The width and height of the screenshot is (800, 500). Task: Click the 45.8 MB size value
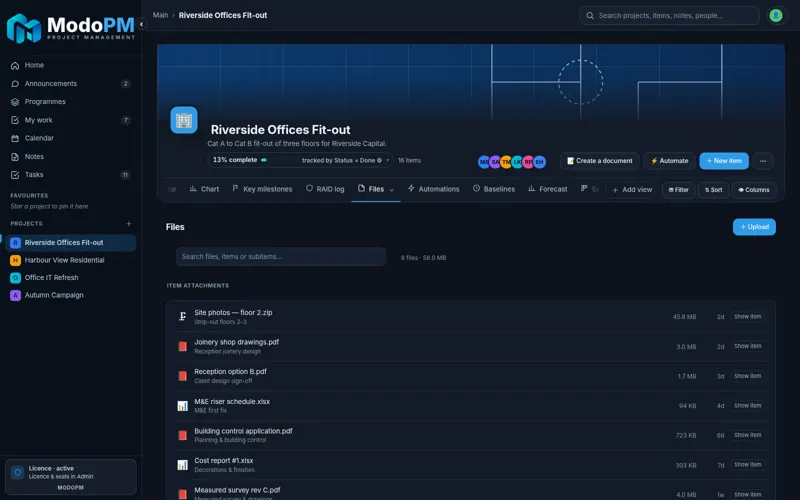[x=684, y=317]
